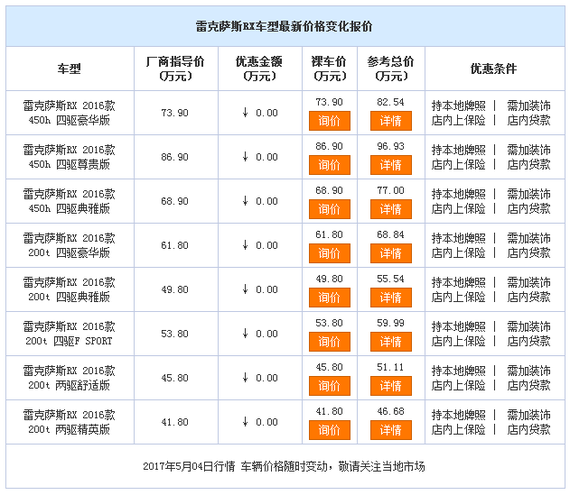Click total price 46.68

pos(391,412)
